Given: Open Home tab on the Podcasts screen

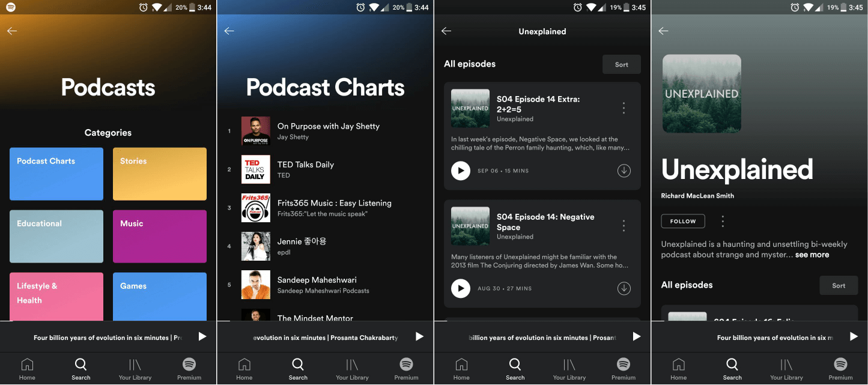Looking at the screenshot, I should 27,369.
